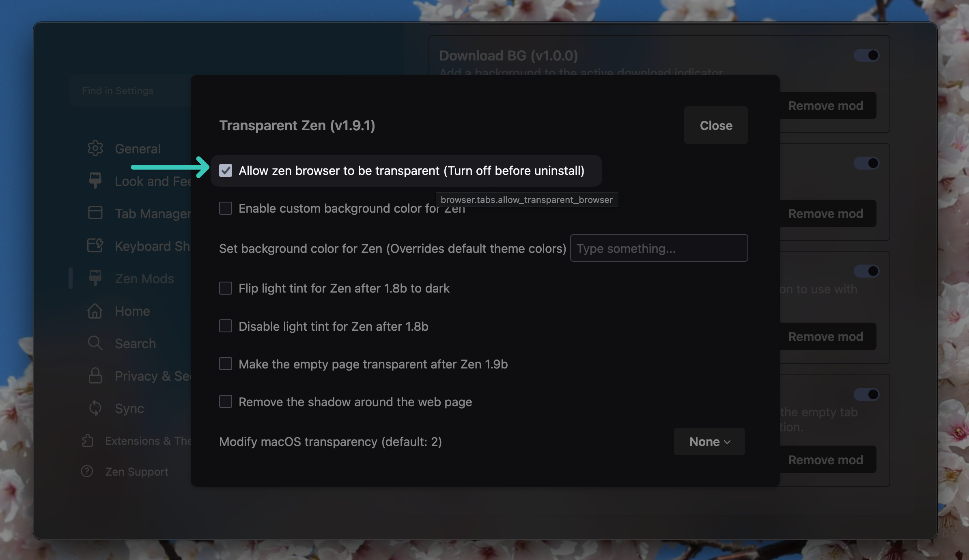Open Search magnifier icon in sidebar
The width and height of the screenshot is (969, 560).
click(x=95, y=343)
